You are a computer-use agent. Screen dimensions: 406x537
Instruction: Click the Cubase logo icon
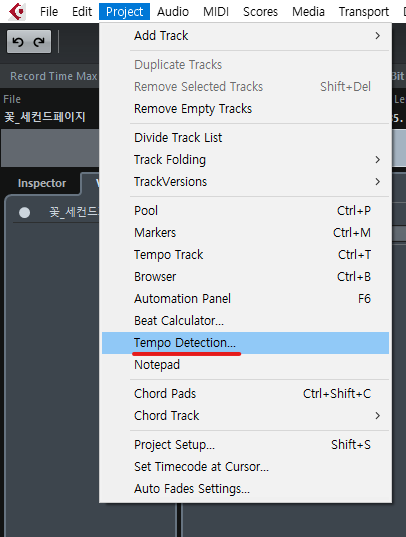[x=17, y=11]
